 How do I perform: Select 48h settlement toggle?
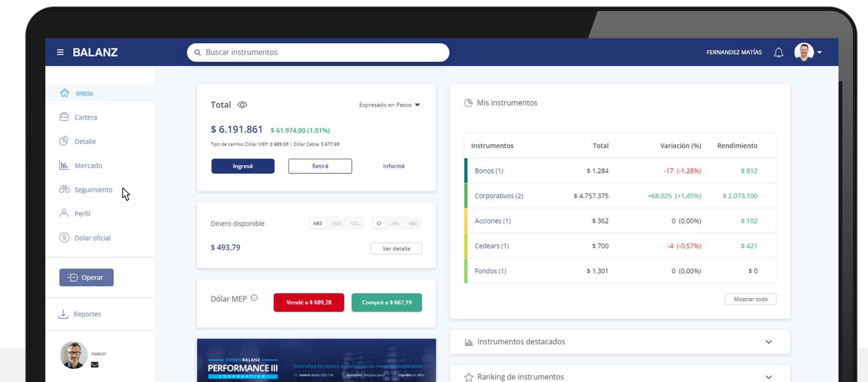(413, 223)
